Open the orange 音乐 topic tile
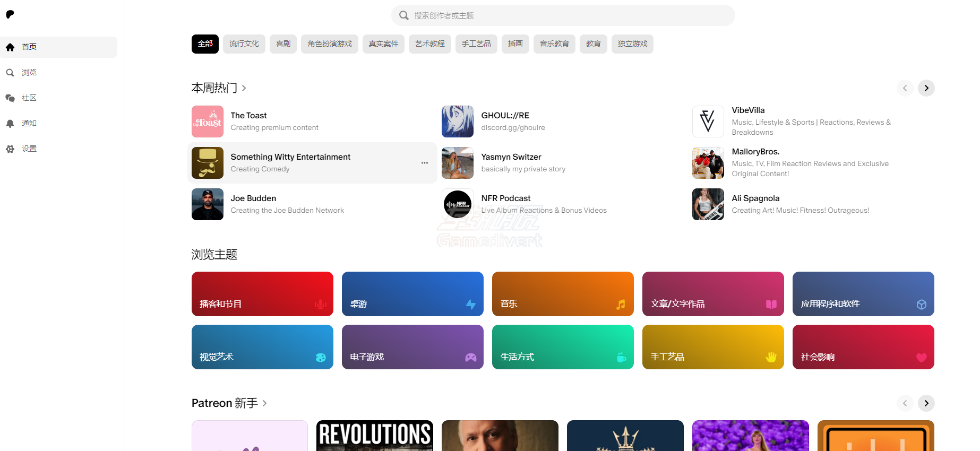980x451 pixels. (x=563, y=294)
